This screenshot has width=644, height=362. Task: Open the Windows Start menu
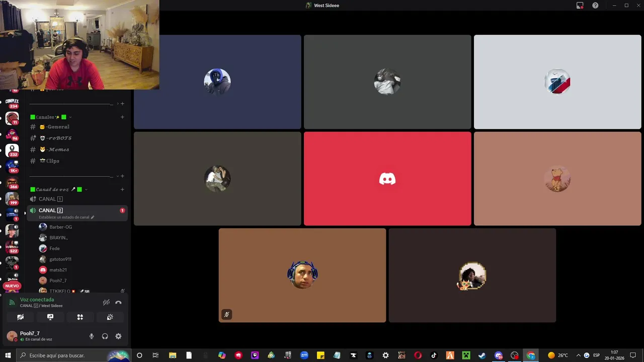[x=8, y=355]
